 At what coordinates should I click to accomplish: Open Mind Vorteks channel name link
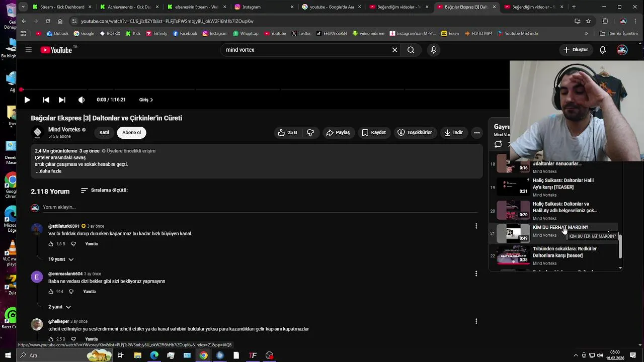(64, 130)
